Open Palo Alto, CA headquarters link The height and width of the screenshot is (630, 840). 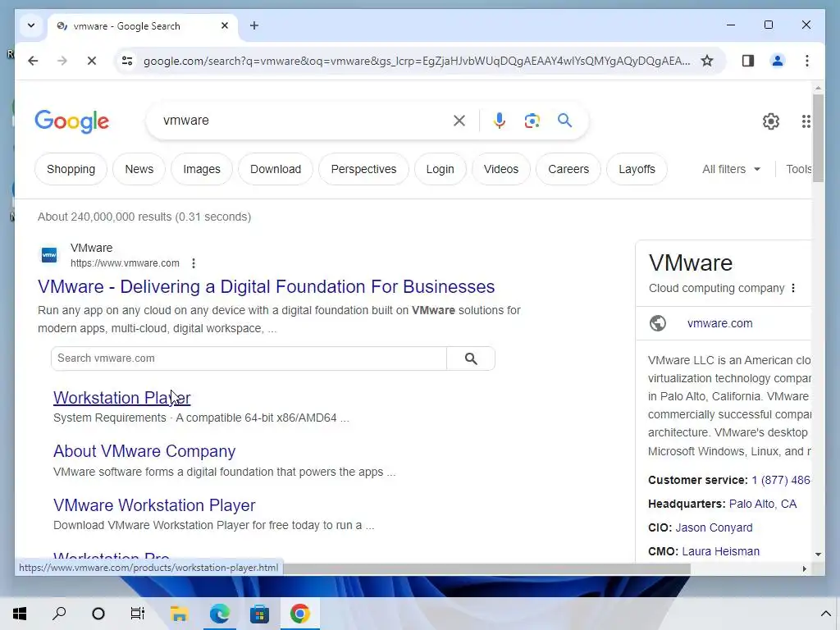pyautogui.click(x=762, y=504)
